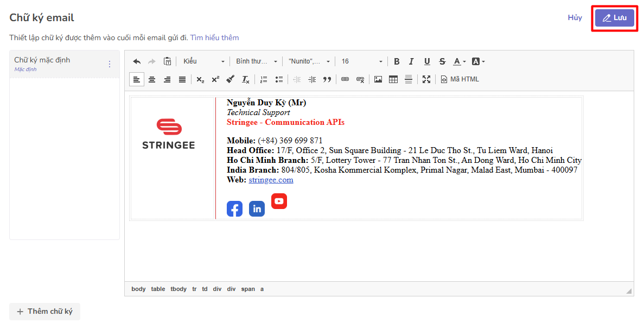Image resolution: width=644 pixels, height=329 pixels.
Task: Click the block quote icon
Action: [327, 79]
